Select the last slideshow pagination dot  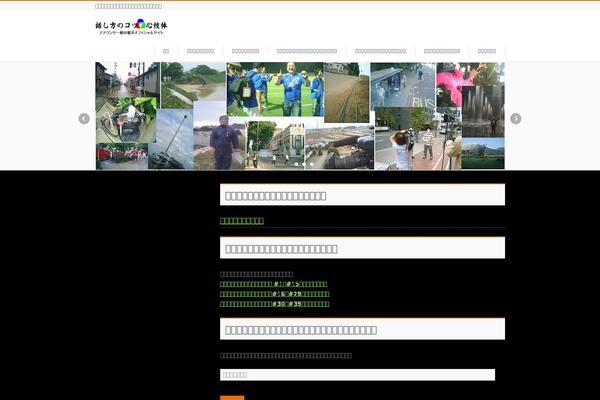coord(312,164)
